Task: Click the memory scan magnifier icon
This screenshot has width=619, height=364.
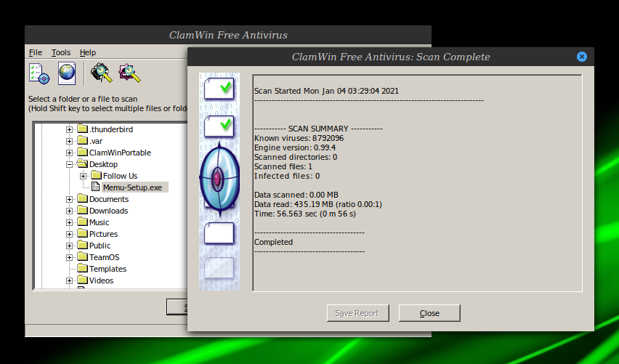Action: click(102, 73)
